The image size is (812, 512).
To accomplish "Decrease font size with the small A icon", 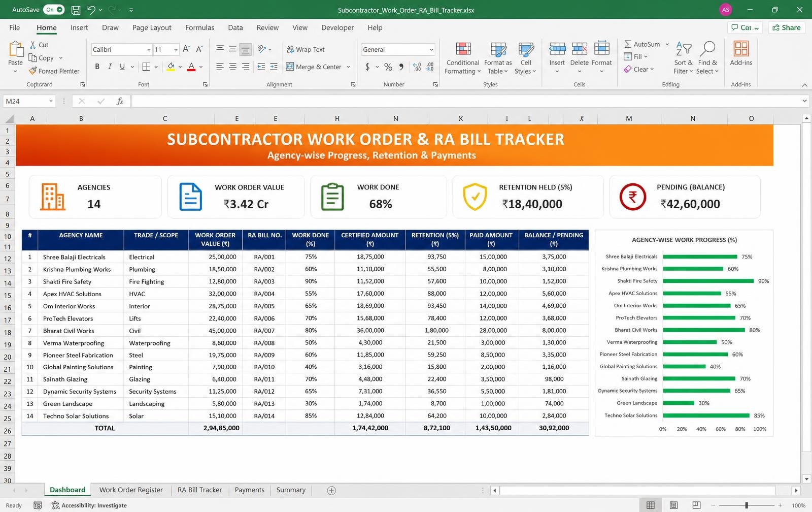I will (199, 49).
